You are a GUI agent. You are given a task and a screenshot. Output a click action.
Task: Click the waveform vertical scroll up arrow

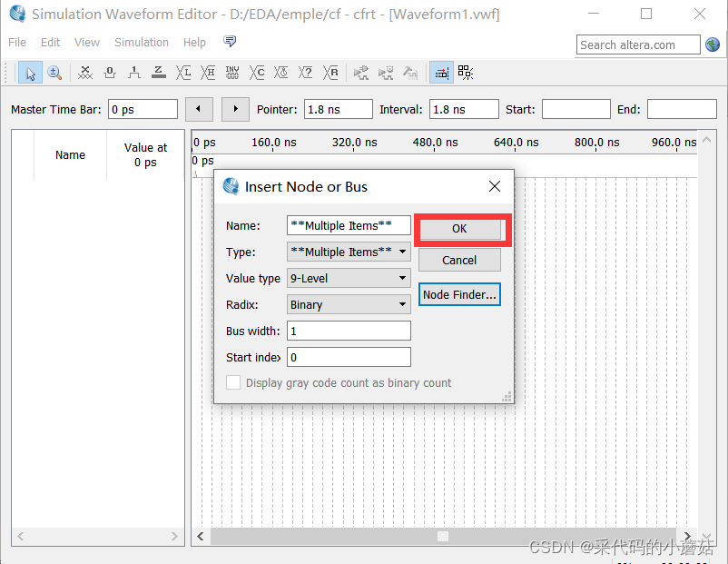706,139
